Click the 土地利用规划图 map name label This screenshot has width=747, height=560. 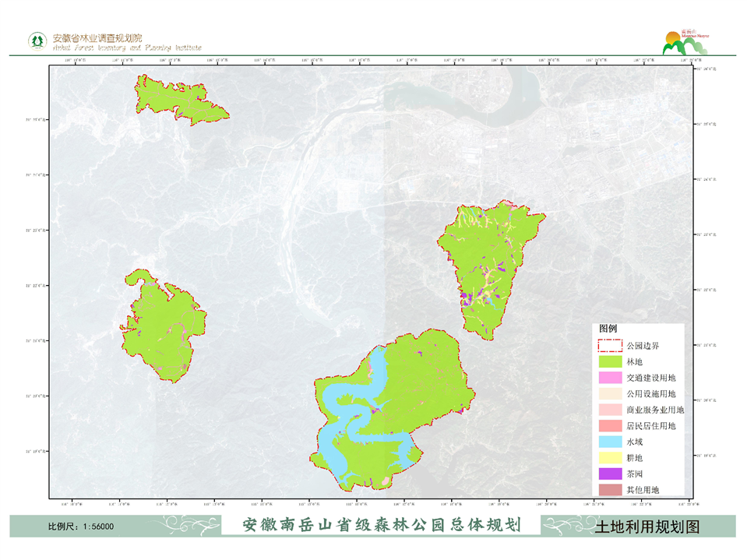coord(647,527)
